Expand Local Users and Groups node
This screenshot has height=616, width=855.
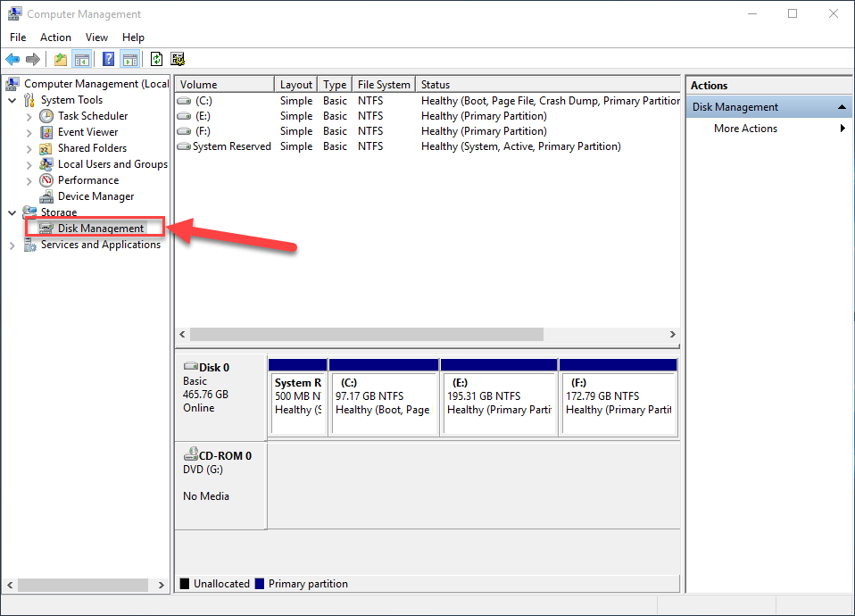click(29, 165)
